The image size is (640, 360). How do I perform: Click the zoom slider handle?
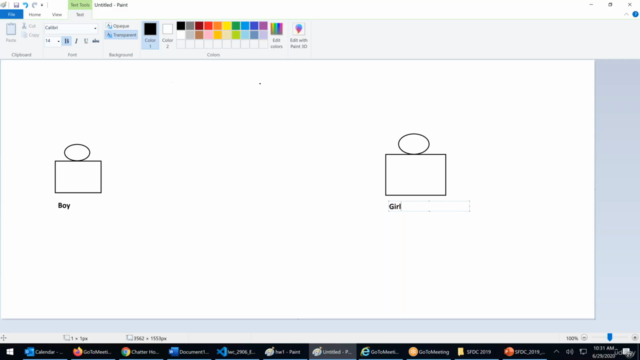pyautogui.click(x=609, y=337)
